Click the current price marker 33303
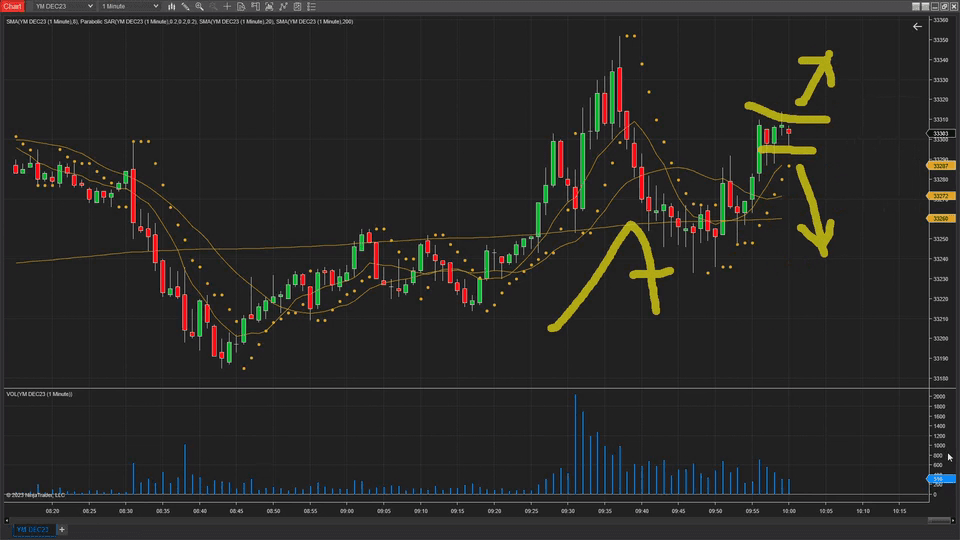This screenshot has width=960, height=540. [942, 133]
